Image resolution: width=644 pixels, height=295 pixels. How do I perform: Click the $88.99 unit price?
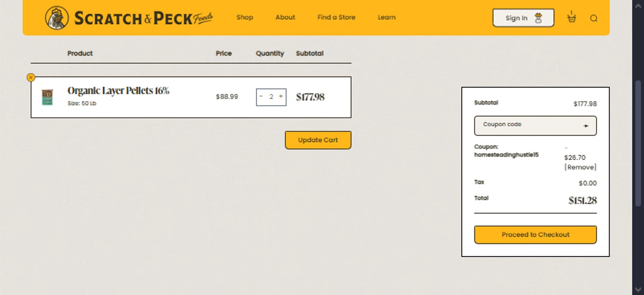tap(227, 97)
